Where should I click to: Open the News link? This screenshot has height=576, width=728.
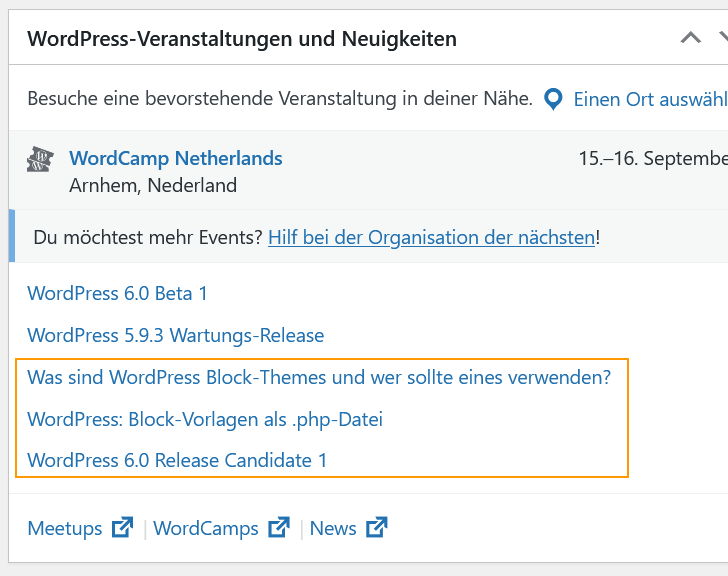pos(333,528)
